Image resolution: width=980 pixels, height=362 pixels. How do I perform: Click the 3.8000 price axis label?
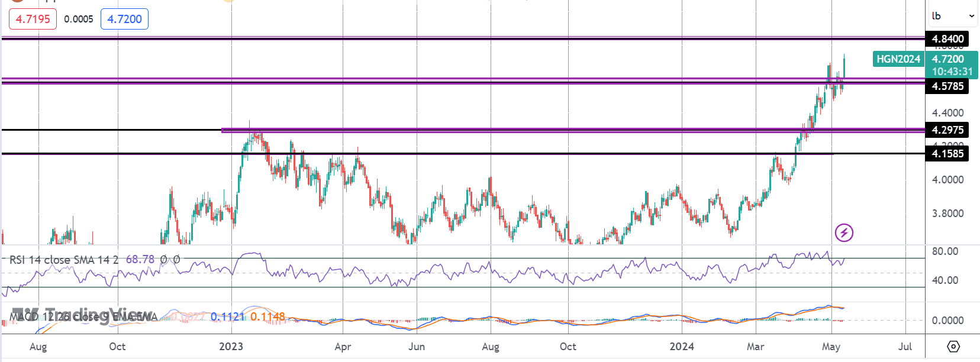(x=947, y=214)
